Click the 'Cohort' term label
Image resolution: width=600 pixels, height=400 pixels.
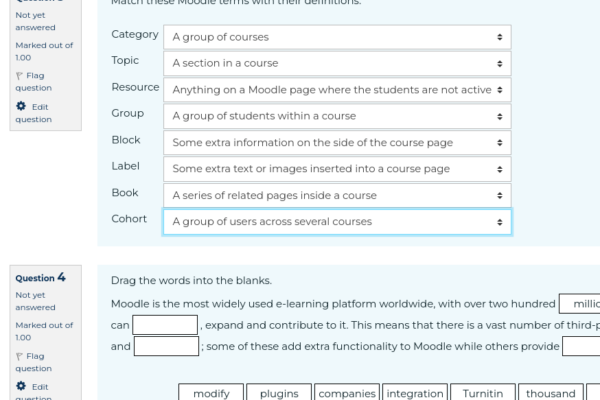pyautogui.click(x=129, y=219)
